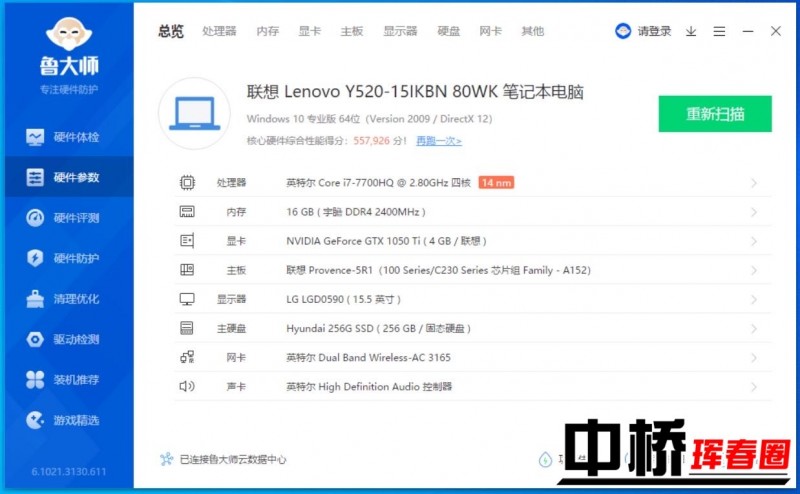The width and height of the screenshot is (800, 494).
Task: Click the 14 nm badge
Action: [496, 183]
